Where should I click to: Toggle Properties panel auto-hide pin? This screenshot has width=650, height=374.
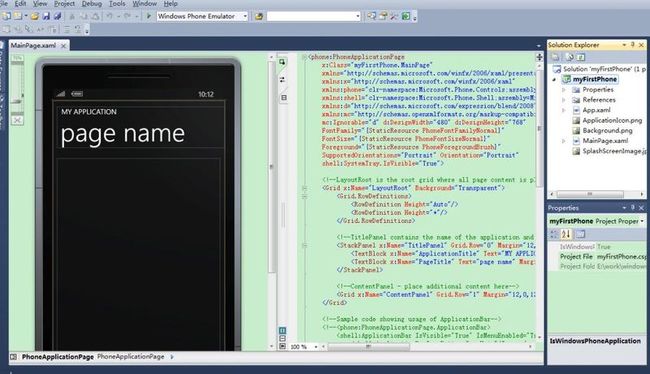(633, 207)
